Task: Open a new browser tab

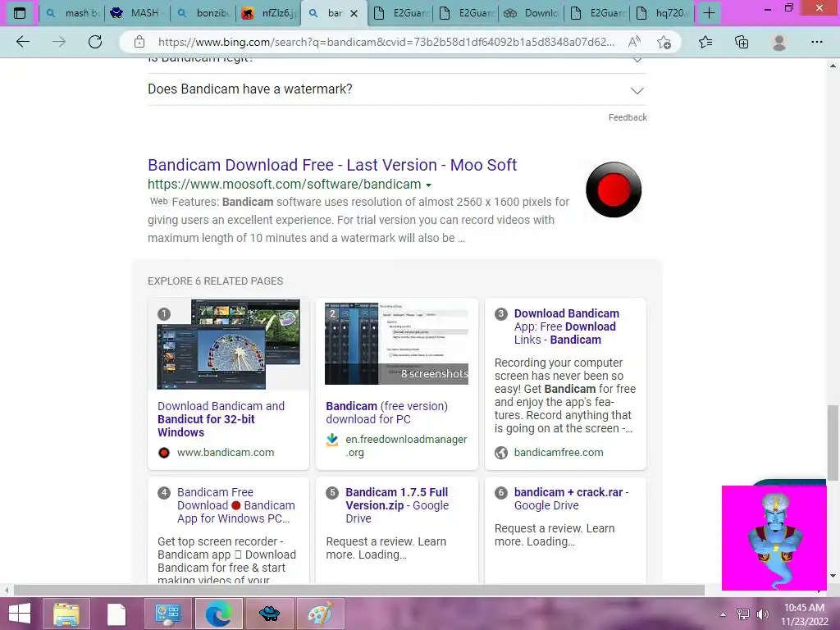Action: (x=709, y=13)
